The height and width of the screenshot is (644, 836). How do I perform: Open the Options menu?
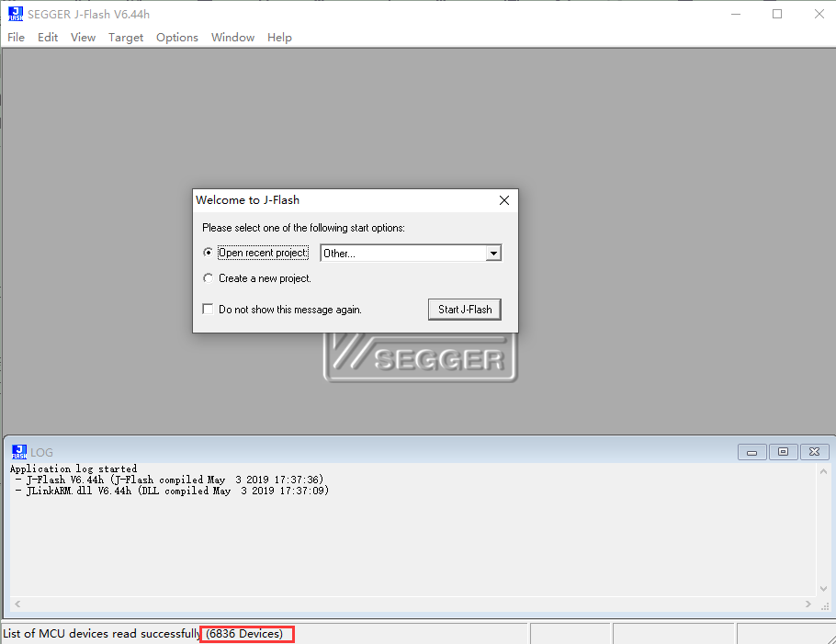coord(177,38)
